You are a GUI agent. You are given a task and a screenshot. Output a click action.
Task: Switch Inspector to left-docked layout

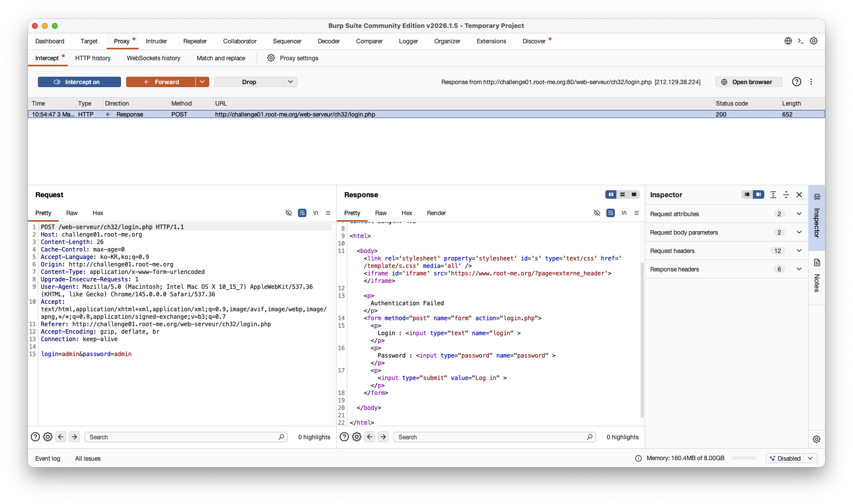coord(746,194)
